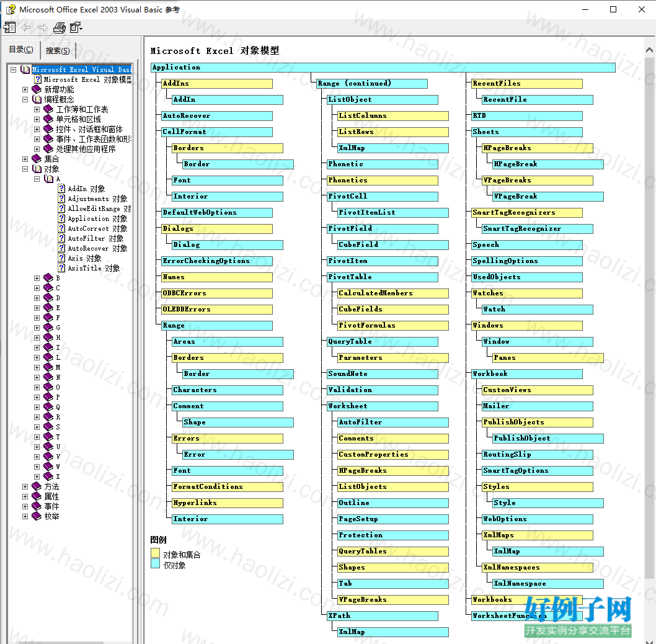Screen dimensions: 656x644
Task: Click the Back arrow toolbar icon
Action: 26,28
